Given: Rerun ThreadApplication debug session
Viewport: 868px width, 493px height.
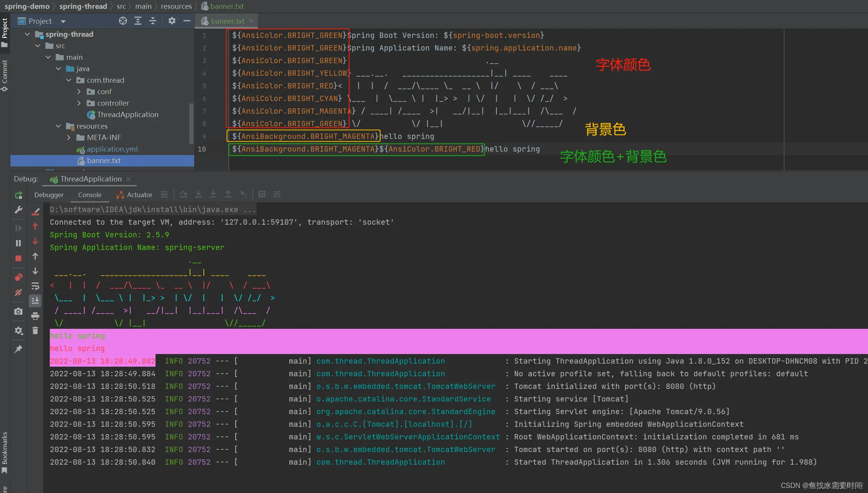Looking at the screenshot, I should tap(18, 196).
